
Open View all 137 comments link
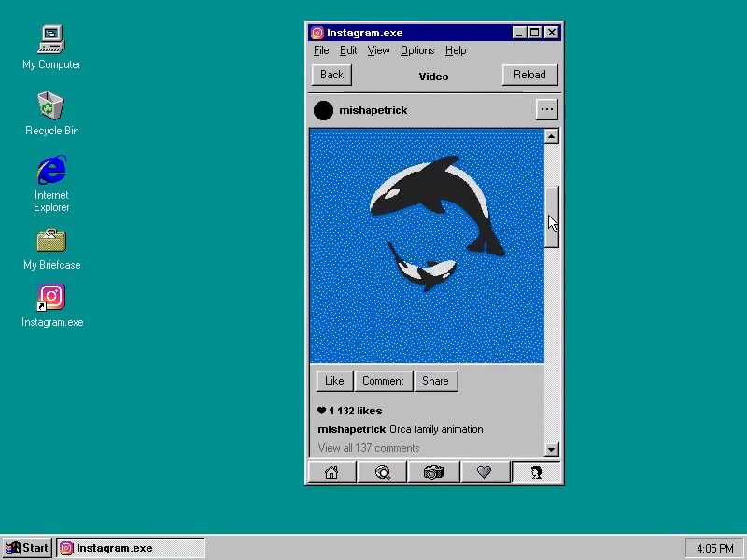(369, 448)
